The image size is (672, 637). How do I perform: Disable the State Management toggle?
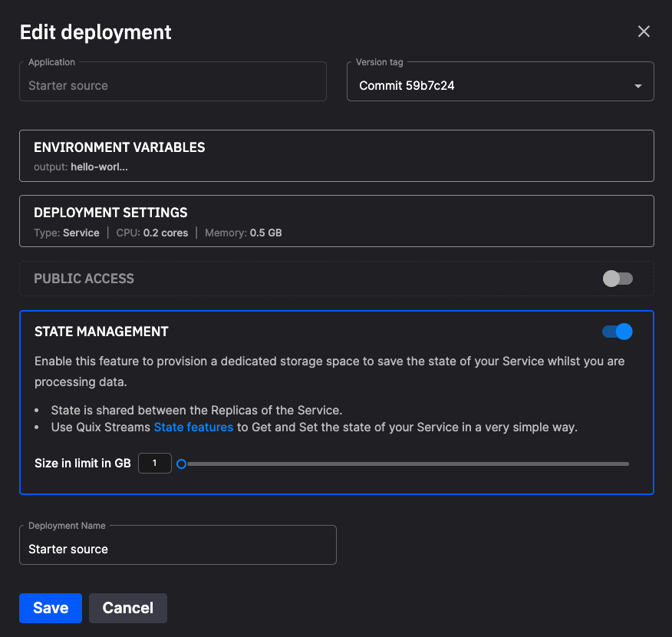[618, 332]
